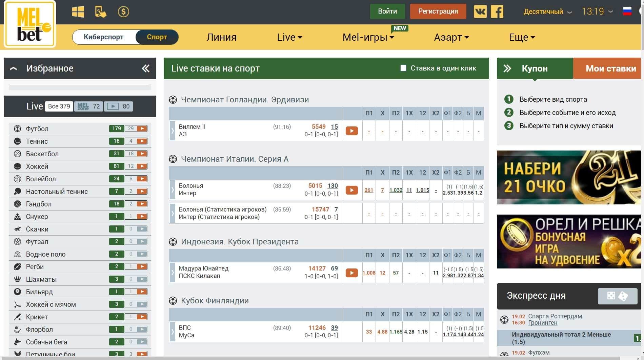Open the Live dropdown menu
This screenshot has width=644, height=360.
(289, 37)
